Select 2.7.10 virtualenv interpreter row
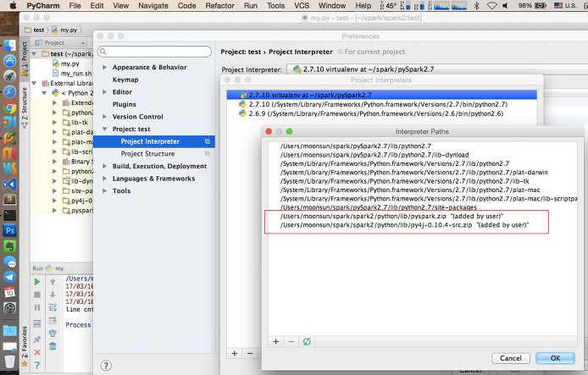The image size is (588, 375). pyautogui.click(x=382, y=95)
